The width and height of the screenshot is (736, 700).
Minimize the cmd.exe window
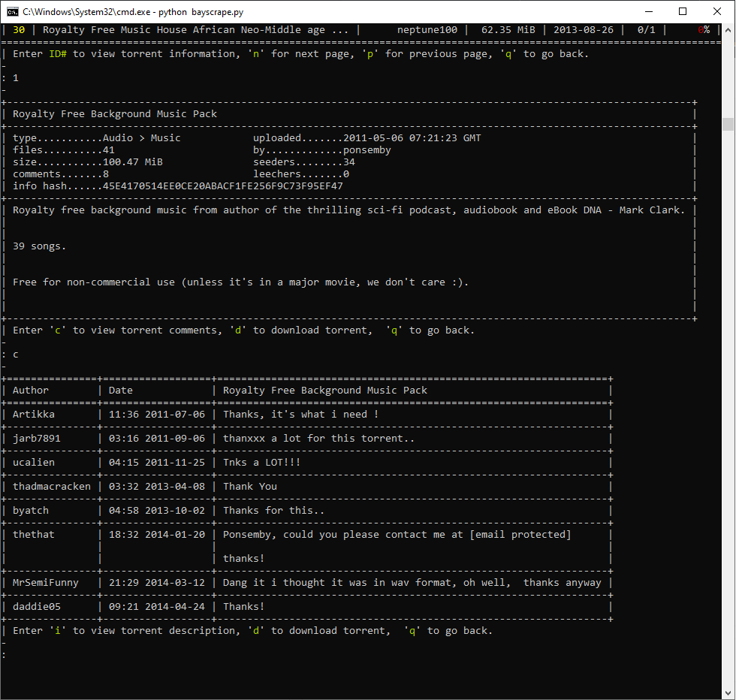[649, 12]
